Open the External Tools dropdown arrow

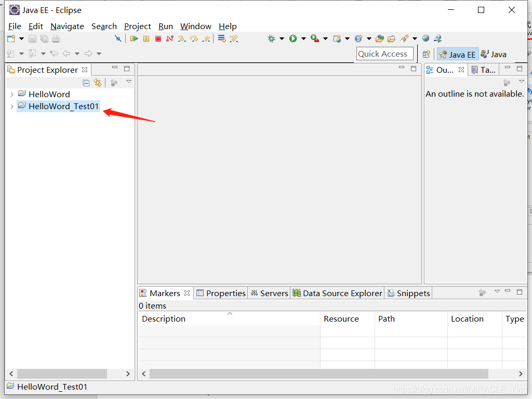pyautogui.click(x=325, y=38)
